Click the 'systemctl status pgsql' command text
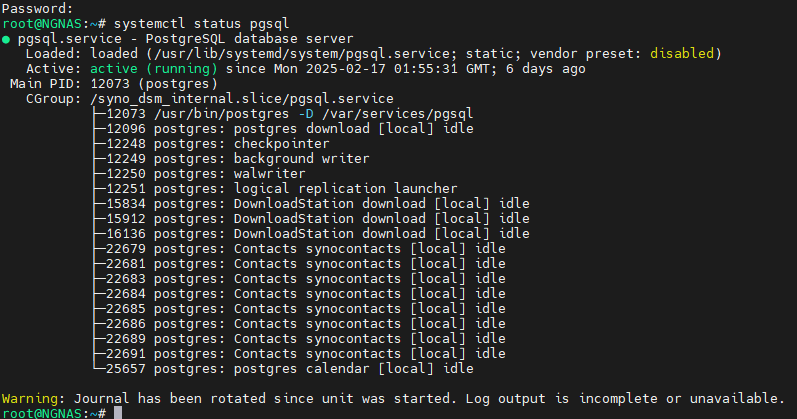This screenshot has height=419, width=797. tap(201, 24)
